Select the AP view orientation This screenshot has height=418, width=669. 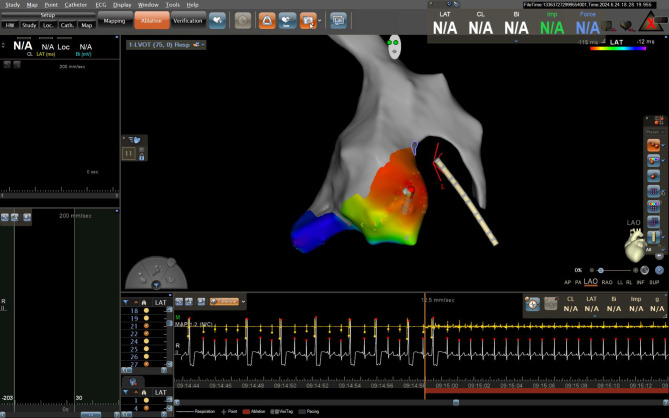coord(565,283)
